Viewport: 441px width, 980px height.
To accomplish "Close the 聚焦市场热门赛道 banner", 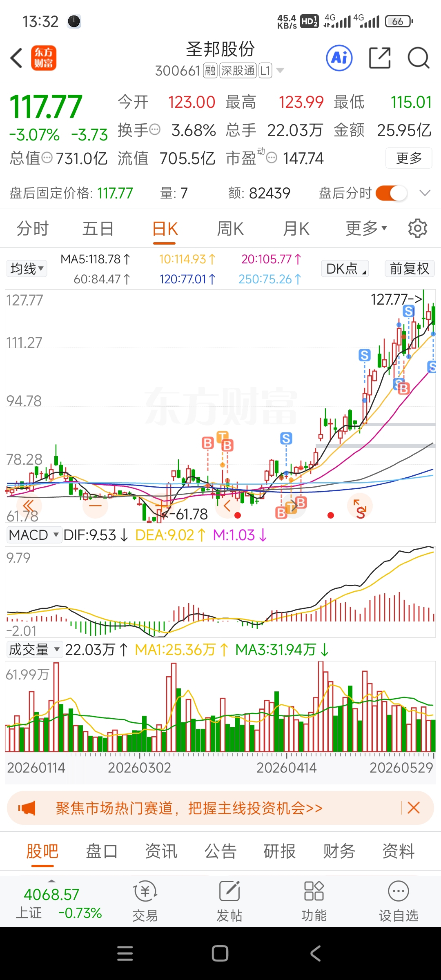I will tap(413, 808).
